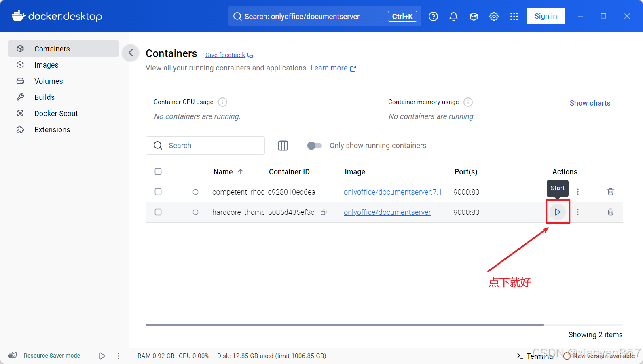Click status circle of hardcore_thomp container
This screenshot has width=643, height=364.
195,212
